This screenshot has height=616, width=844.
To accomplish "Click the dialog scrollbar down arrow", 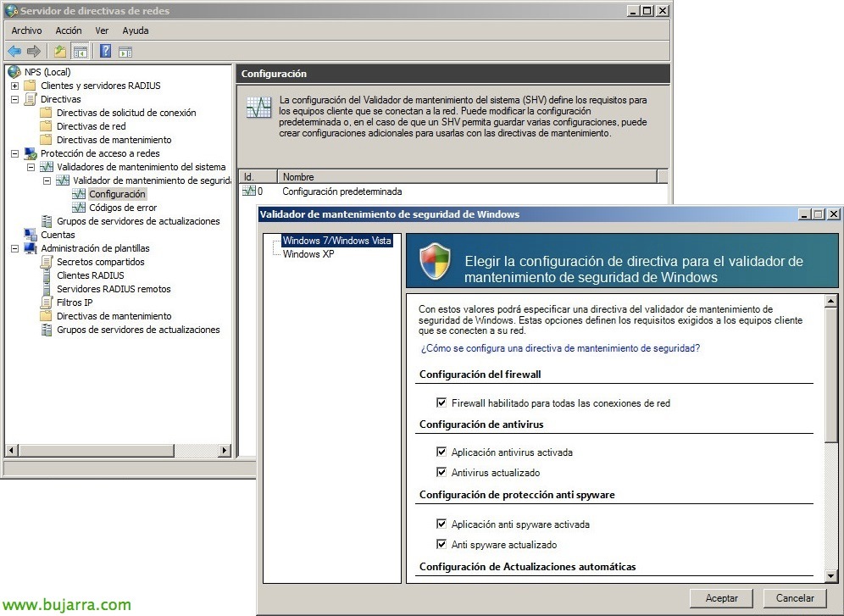I will pyautogui.click(x=830, y=576).
